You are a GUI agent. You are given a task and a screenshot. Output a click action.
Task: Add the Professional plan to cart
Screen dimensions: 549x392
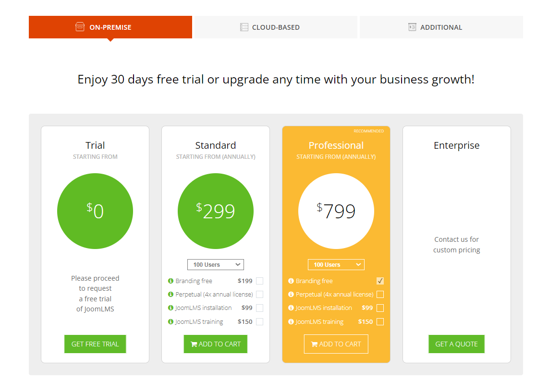click(336, 344)
